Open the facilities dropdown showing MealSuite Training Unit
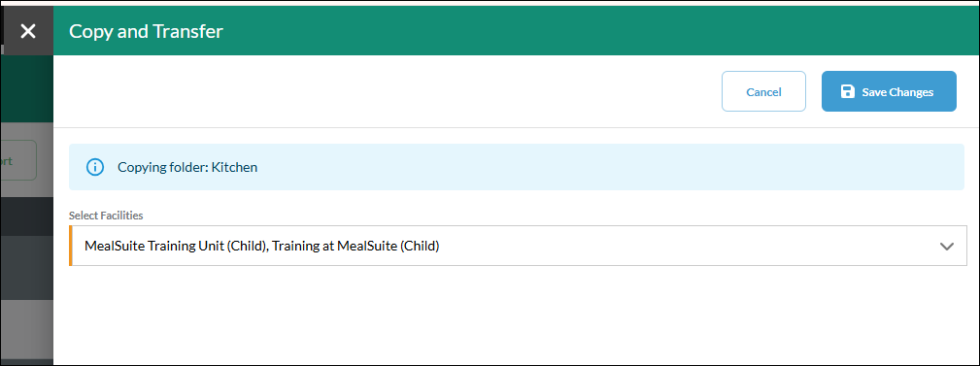Image resolution: width=980 pixels, height=366 pixels. (x=518, y=246)
